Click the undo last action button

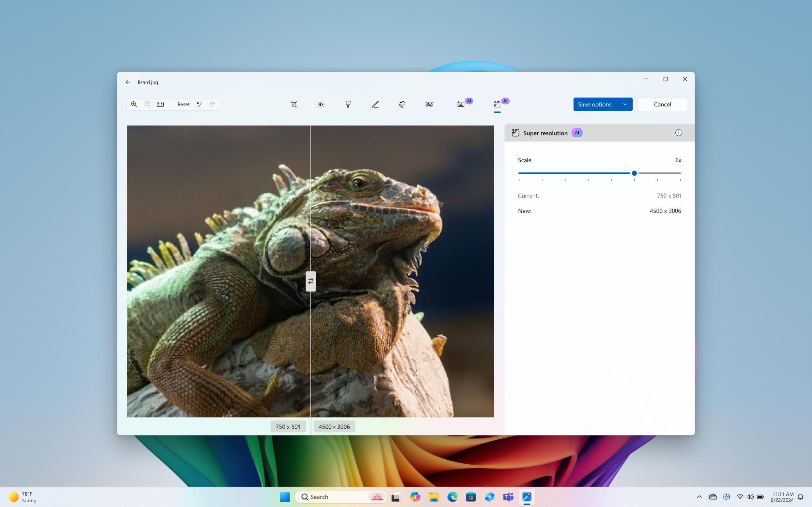(x=199, y=104)
